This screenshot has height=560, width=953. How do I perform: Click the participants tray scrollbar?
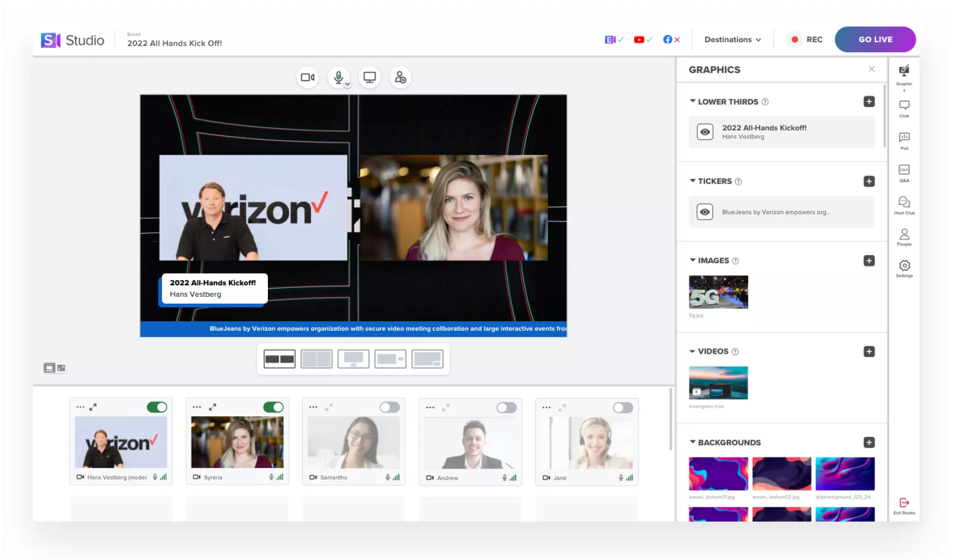tap(670, 419)
